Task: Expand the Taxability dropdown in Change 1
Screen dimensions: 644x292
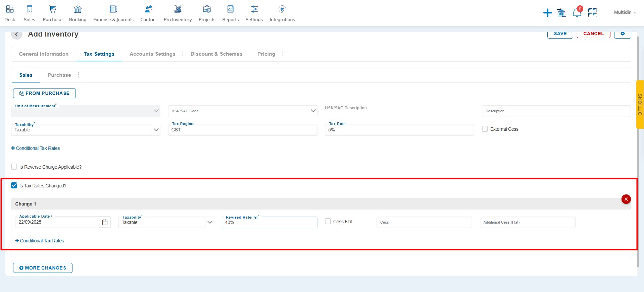Action: point(210,222)
